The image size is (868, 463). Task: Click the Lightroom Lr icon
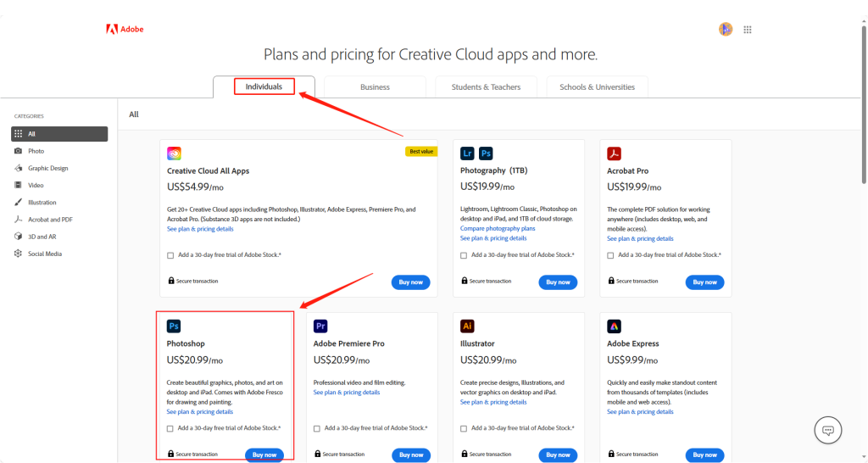tap(467, 153)
